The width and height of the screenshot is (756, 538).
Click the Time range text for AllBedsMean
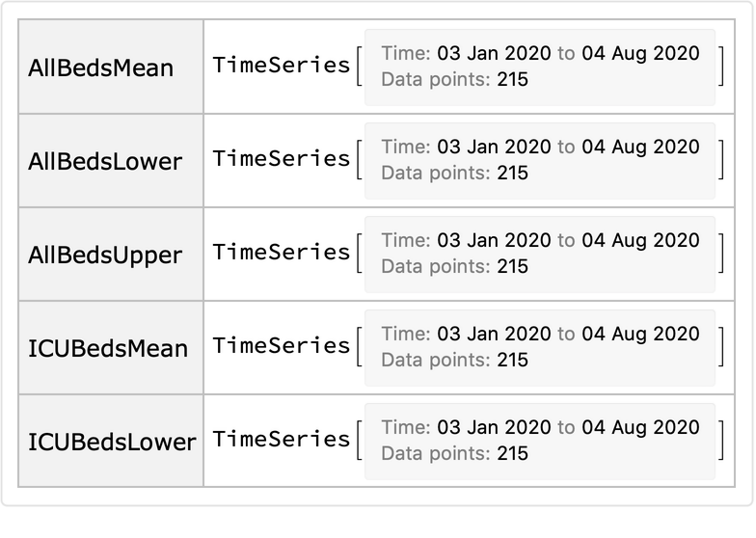pos(540,54)
